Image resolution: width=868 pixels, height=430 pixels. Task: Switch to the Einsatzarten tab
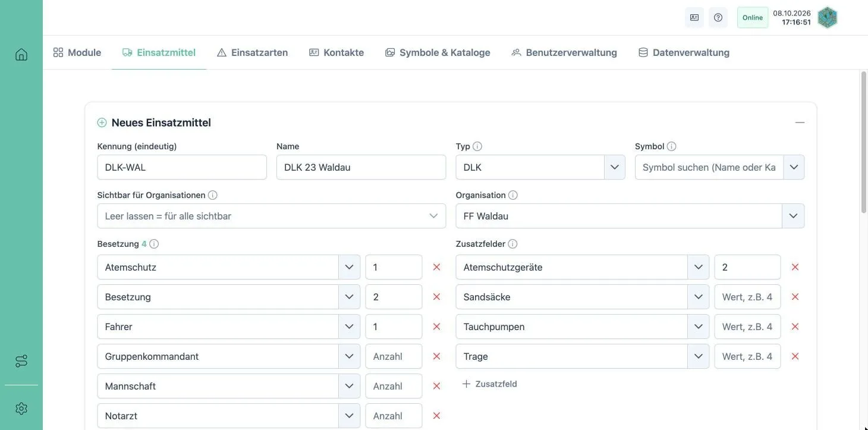[x=253, y=52]
